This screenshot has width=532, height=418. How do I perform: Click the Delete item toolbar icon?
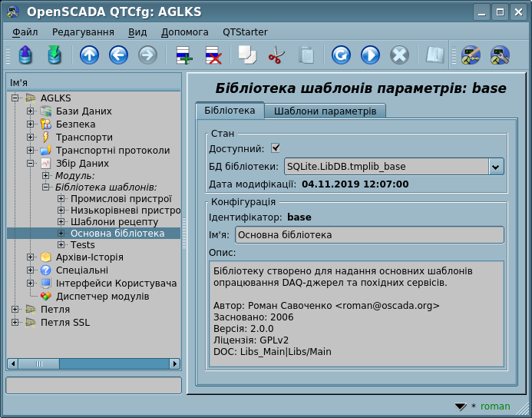(x=213, y=55)
